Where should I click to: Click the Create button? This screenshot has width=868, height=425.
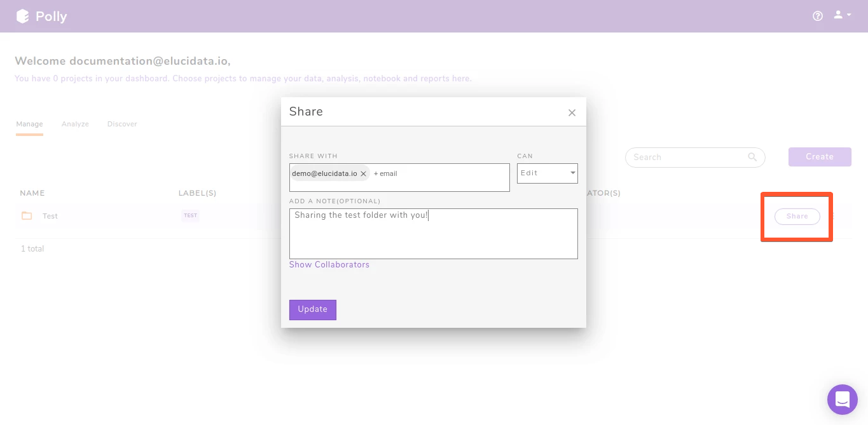point(819,157)
